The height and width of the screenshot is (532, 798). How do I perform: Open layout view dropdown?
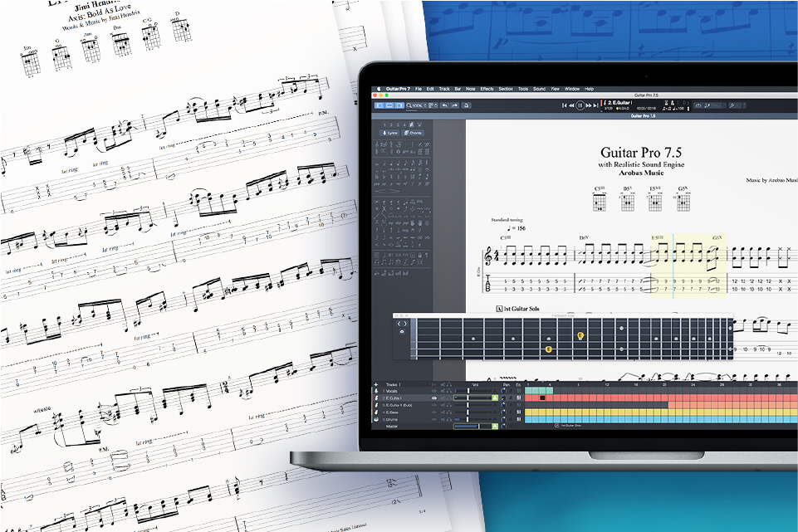pos(433,105)
